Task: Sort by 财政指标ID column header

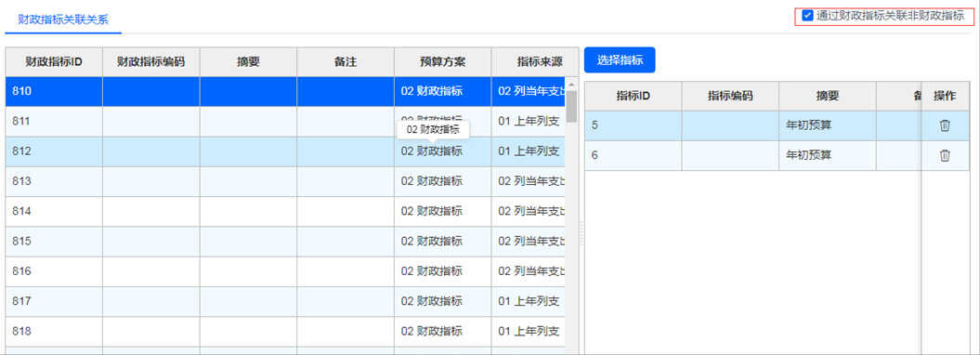Action: click(x=54, y=62)
